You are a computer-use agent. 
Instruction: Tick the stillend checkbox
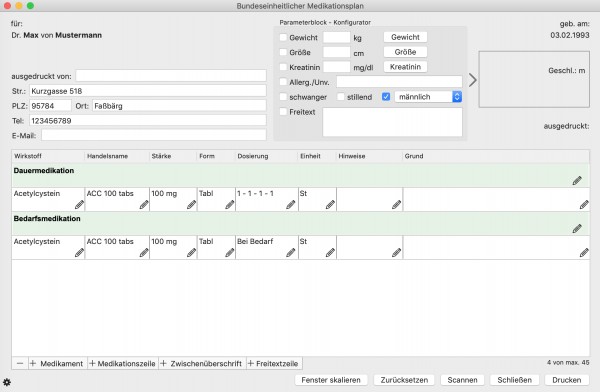pos(341,97)
